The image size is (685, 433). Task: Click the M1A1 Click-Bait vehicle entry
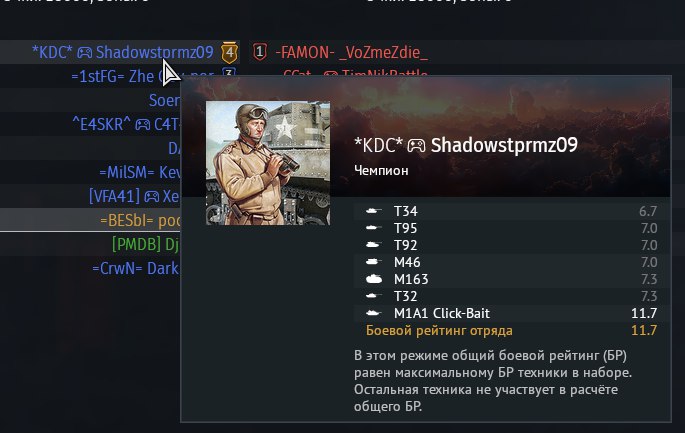click(512, 313)
